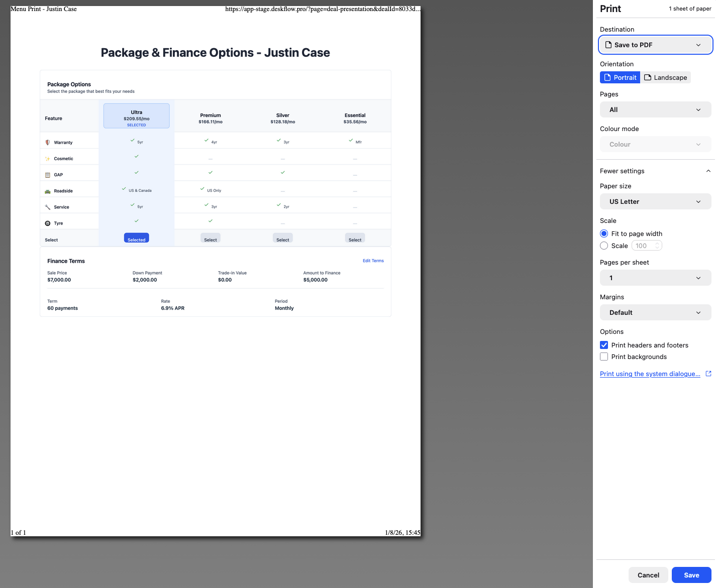Click the Scale percentage stepper field
Screen dimensions: 716x588
point(647,246)
